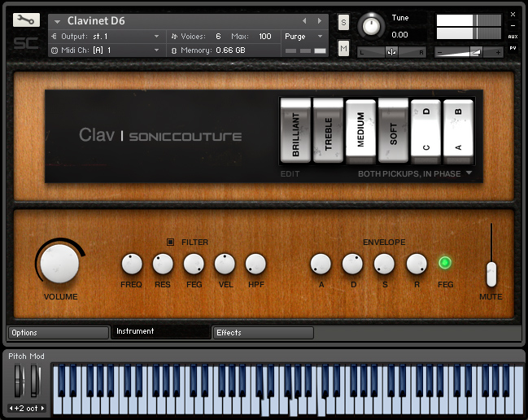Viewport: 528px width, 420px height.
Task: Click the filter VEL knob
Action: pyautogui.click(x=225, y=264)
